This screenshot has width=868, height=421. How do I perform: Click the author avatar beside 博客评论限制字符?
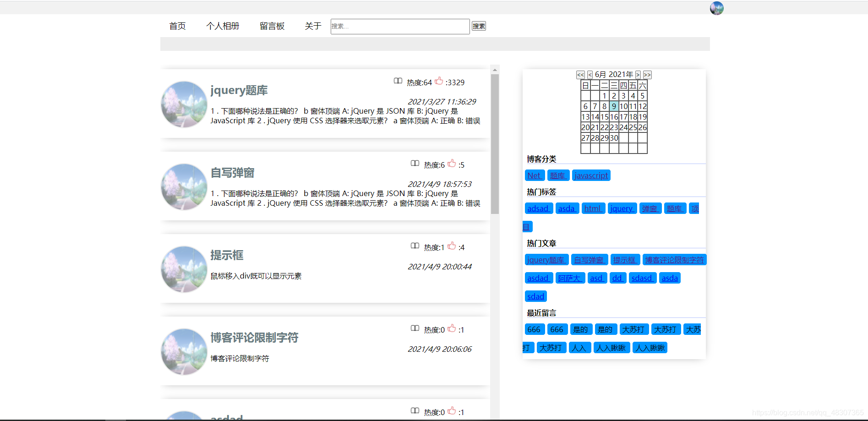click(x=184, y=352)
